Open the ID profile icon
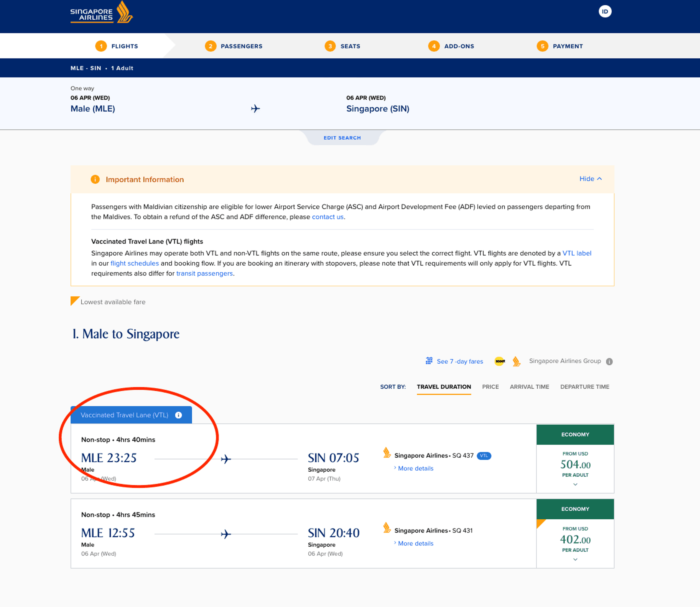 [604, 11]
